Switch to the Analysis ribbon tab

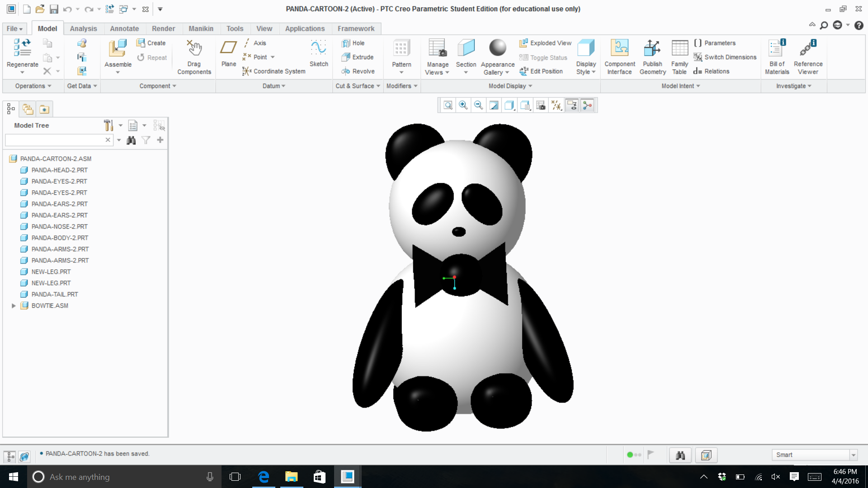coord(83,28)
